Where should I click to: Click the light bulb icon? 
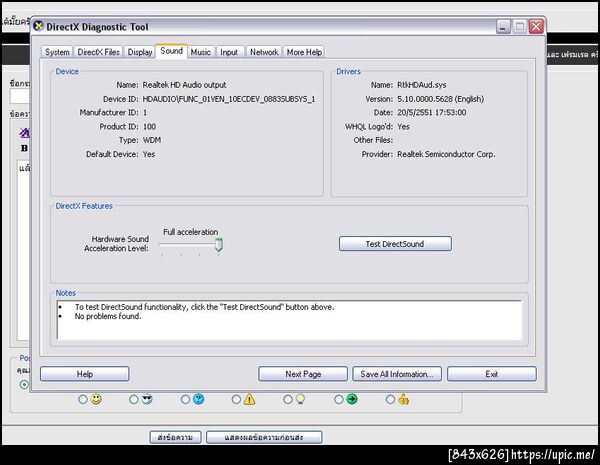300,399
